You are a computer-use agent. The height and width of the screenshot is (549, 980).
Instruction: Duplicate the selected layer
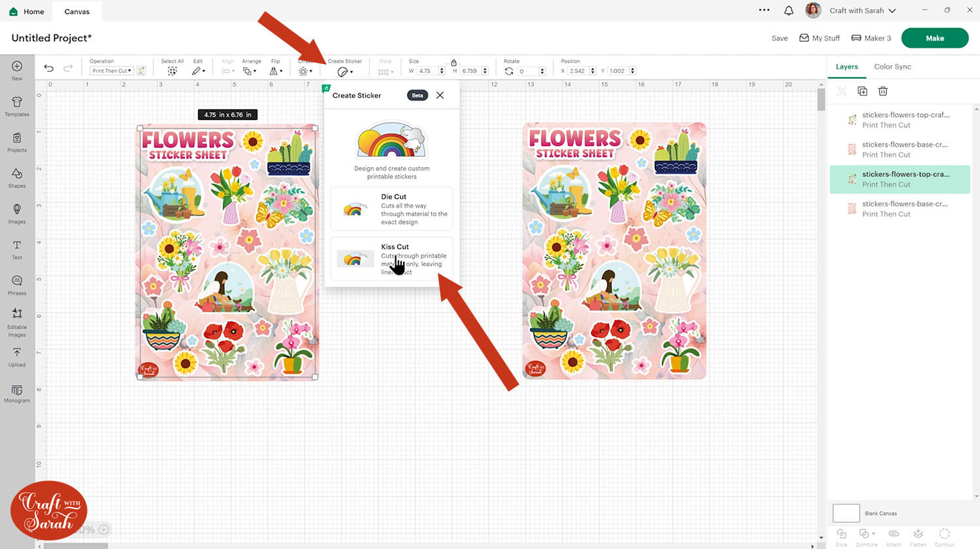click(x=862, y=91)
